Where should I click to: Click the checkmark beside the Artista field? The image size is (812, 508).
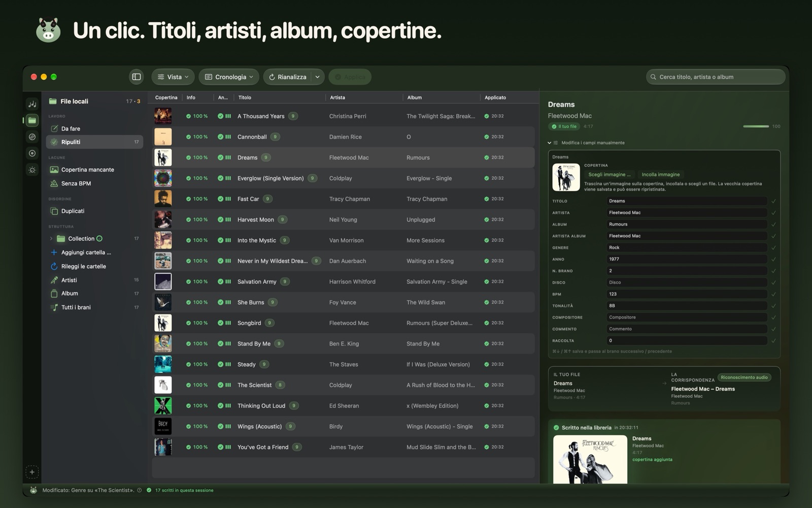coord(773,213)
